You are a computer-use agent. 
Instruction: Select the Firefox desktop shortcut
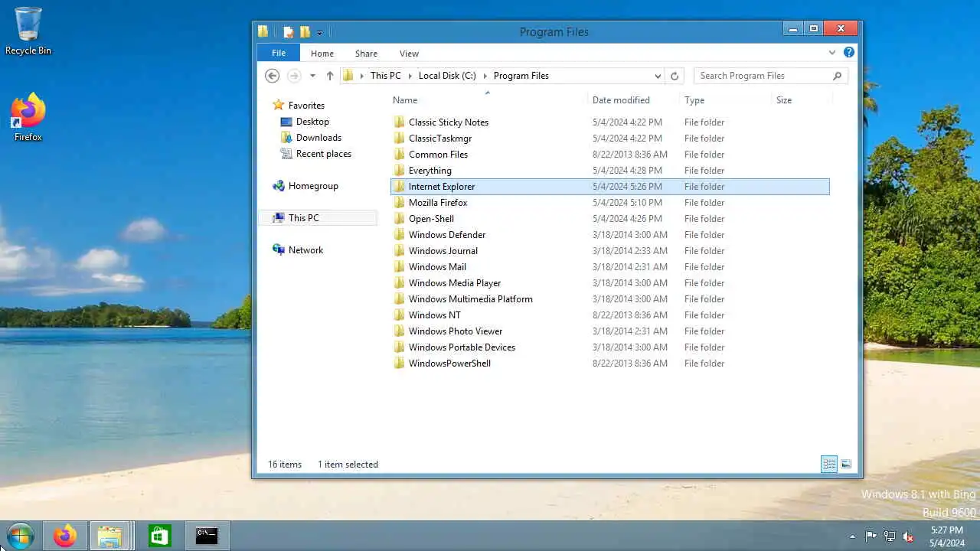28,117
